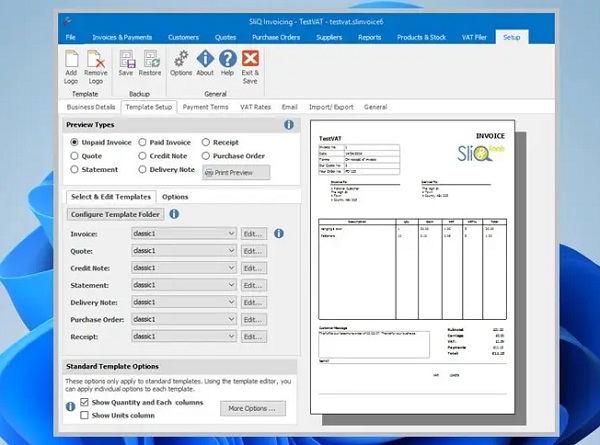This screenshot has height=445, width=600.
Task: Open the Invoice template dropdown
Action: point(184,233)
